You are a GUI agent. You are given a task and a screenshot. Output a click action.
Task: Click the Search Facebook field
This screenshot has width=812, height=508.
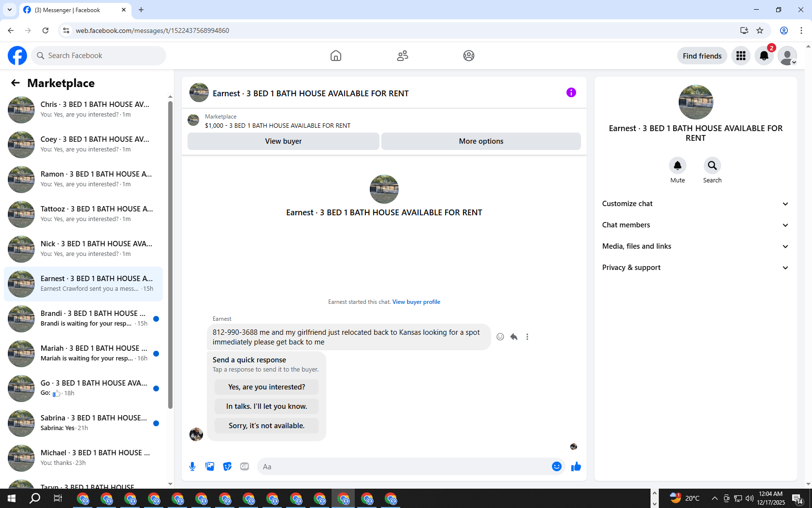click(x=99, y=56)
